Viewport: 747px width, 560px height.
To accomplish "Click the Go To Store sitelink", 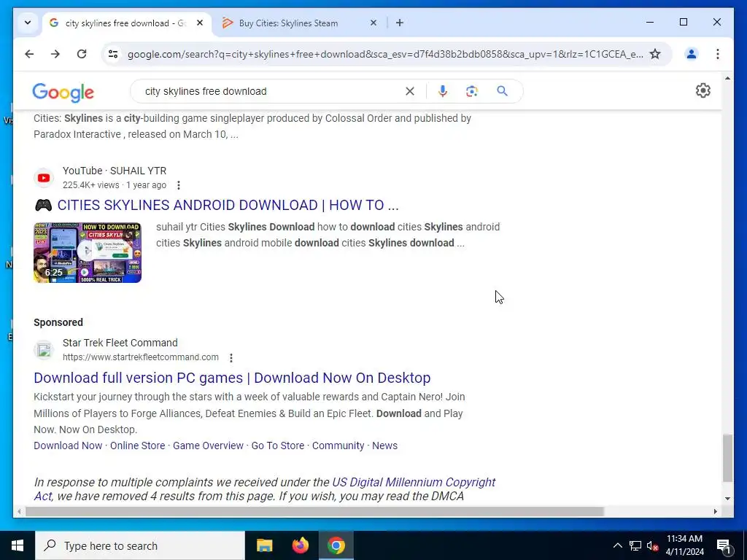I will [278, 446].
